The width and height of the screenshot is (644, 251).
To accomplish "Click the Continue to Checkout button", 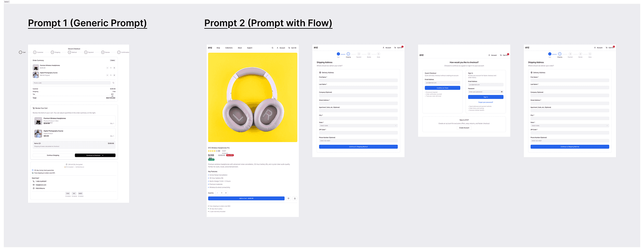I will (x=95, y=155).
